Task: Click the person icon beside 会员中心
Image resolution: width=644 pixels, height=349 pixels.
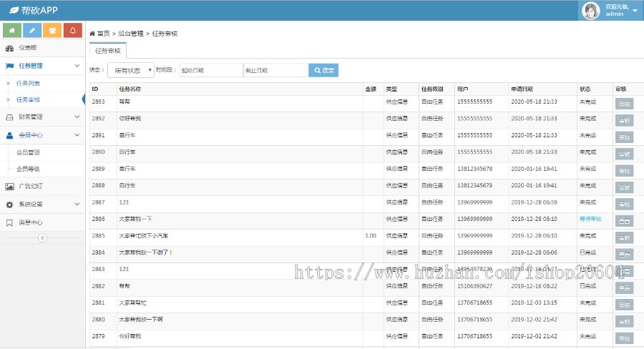Action: pyautogui.click(x=9, y=135)
